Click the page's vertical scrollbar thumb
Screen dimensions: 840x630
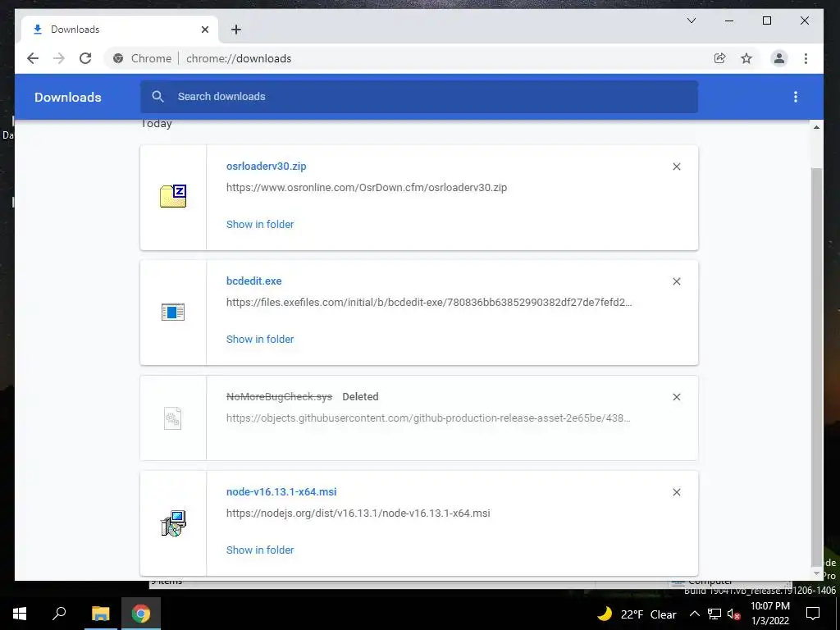(816, 367)
